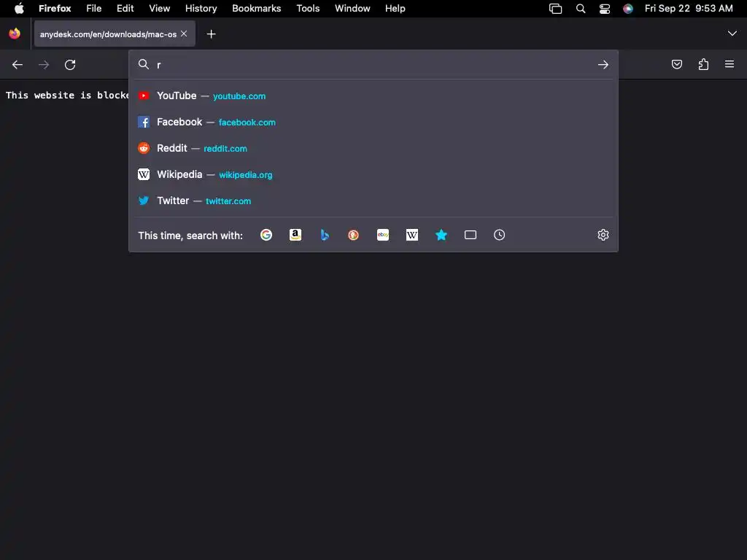Click the forward navigation arrow
The width and height of the screenshot is (747, 560).
pyautogui.click(x=44, y=65)
